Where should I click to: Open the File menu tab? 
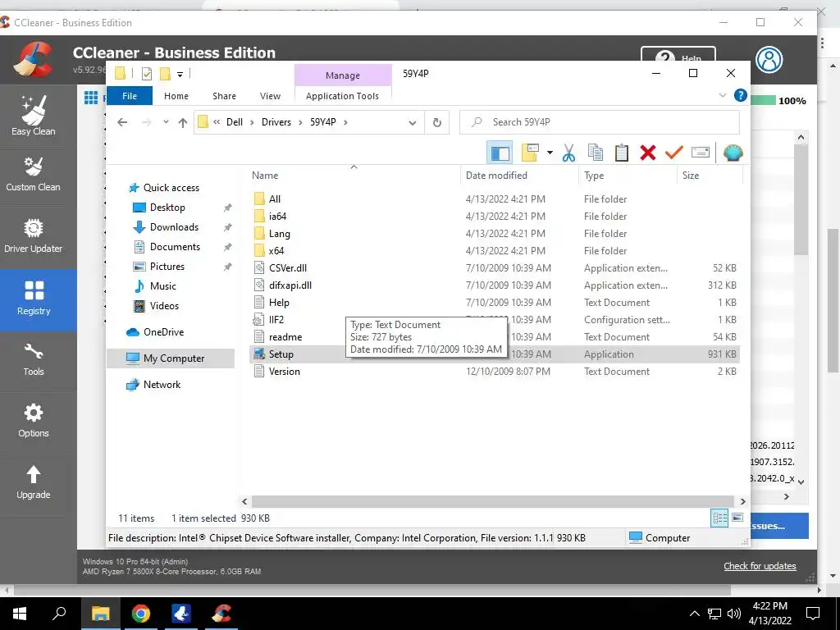(130, 96)
